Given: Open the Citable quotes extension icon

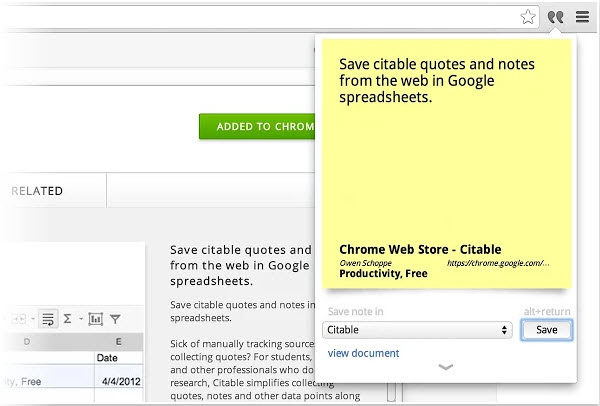Looking at the screenshot, I should (555, 17).
